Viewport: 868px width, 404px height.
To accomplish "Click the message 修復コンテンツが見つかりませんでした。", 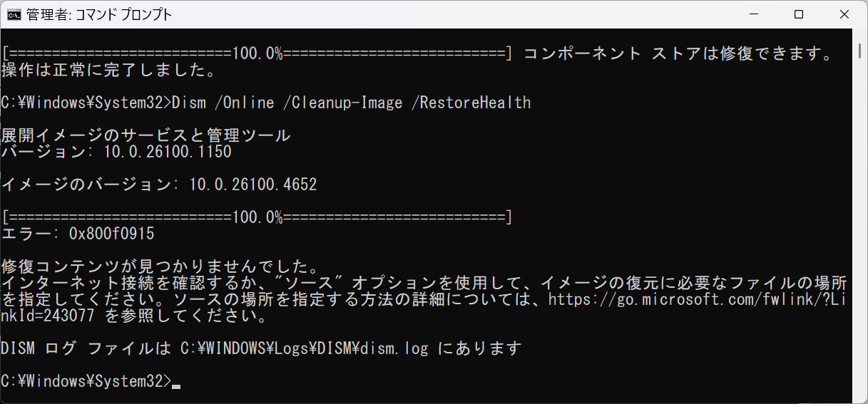I will click(x=160, y=267).
